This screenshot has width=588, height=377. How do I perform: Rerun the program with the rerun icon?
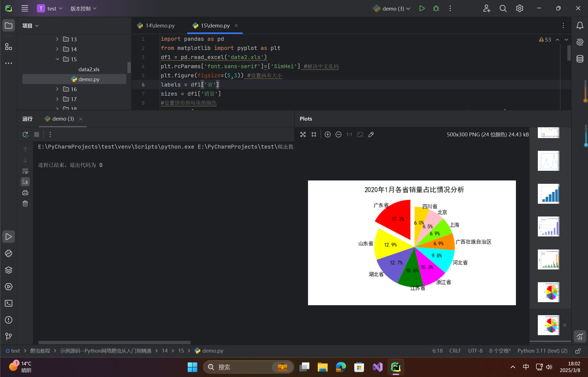click(x=25, y=134)
